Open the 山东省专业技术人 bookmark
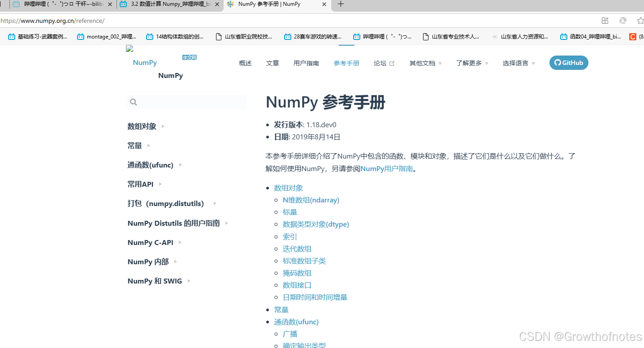The height and width of the screenshot is (348, 644). (451, 37)
